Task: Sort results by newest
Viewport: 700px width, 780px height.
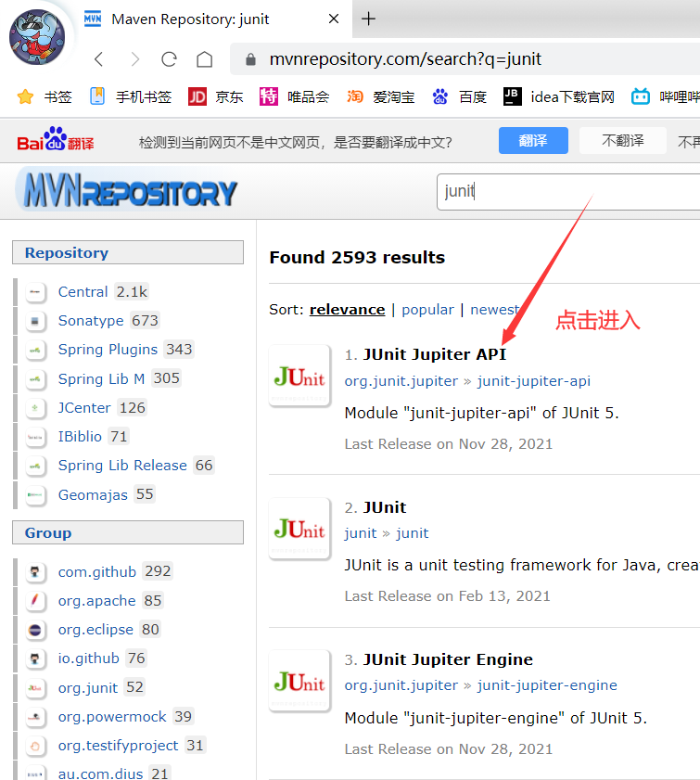Action: pyautogui.click(x=495, y=310)
